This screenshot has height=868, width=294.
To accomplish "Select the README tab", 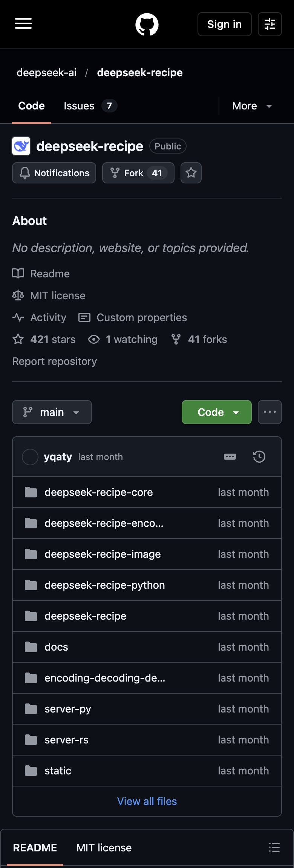I will click(35, 848).
